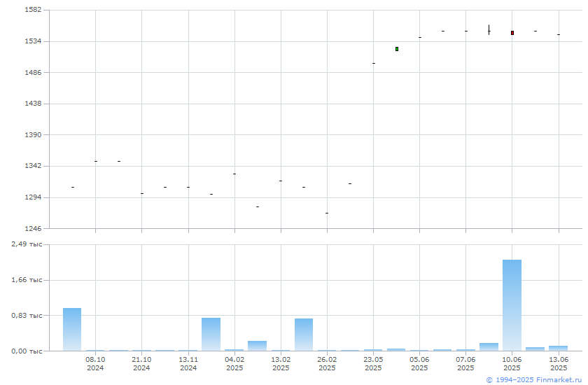Click the date label 26.02 2025
This screenshot has height=385, width=588.
pos(327,363)
